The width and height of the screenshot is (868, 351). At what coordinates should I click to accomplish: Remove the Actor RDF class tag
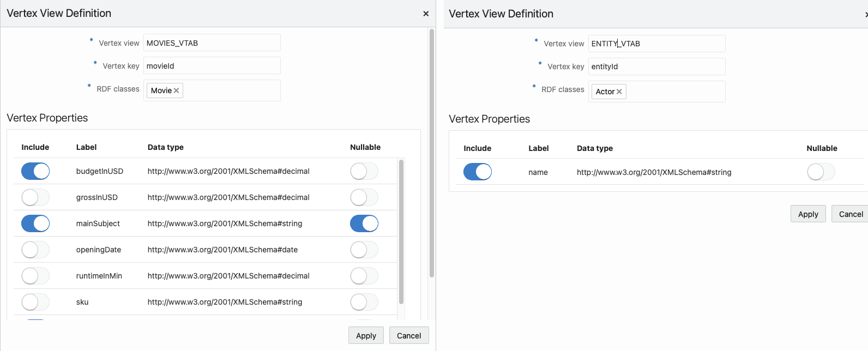[619, 92]
